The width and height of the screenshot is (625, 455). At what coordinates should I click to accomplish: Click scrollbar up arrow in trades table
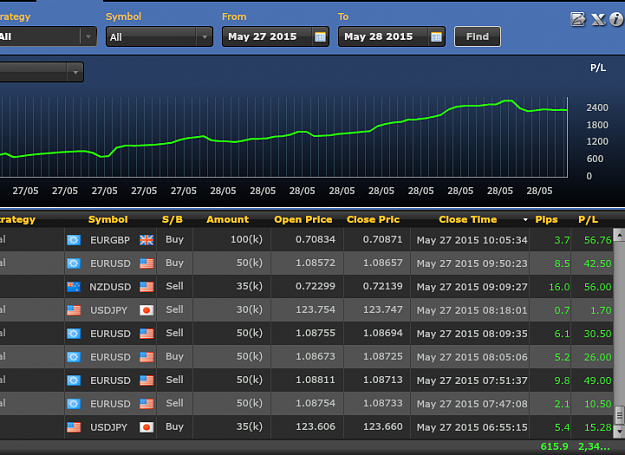pyautogui.click(x=619, y=235)
